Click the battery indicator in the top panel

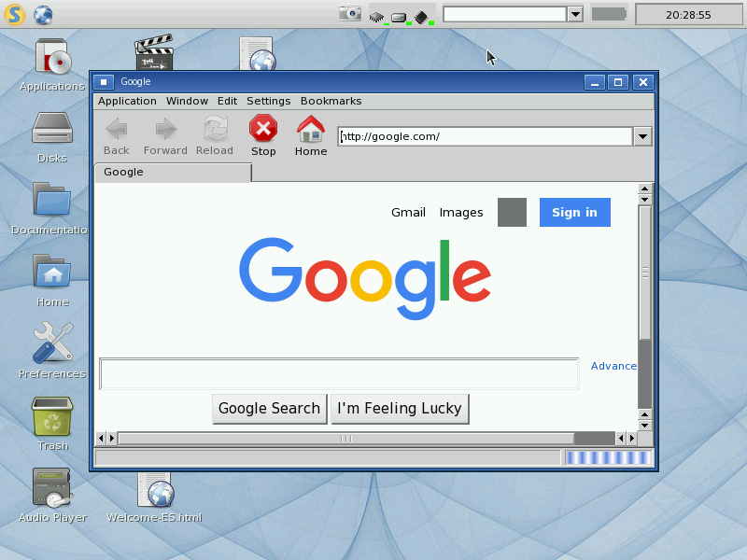[x=609, y=14]
